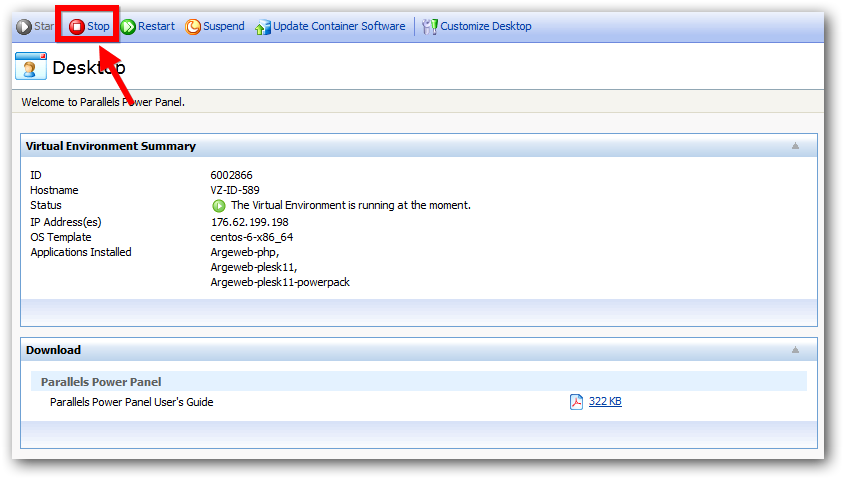
Task: Click the Stop label in the toolbar
Action: (99, 26)
